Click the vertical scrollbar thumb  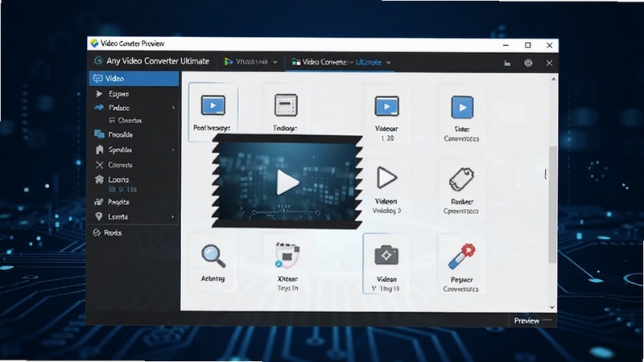point(553,204)
